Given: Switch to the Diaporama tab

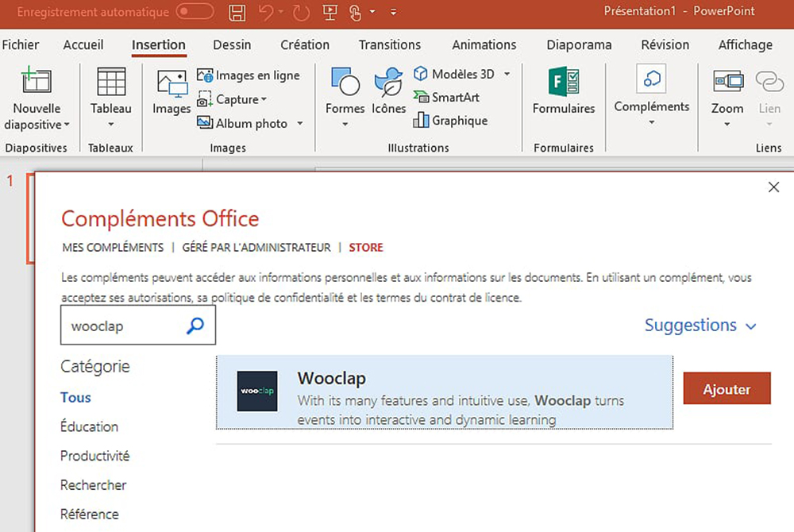Looking at the screenshot, I should click(x=579, y=45).
